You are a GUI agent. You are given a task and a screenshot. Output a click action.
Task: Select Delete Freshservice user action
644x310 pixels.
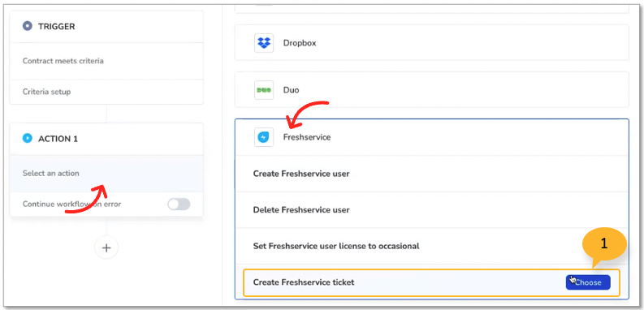pyautogui.click(x=432, y=210)
